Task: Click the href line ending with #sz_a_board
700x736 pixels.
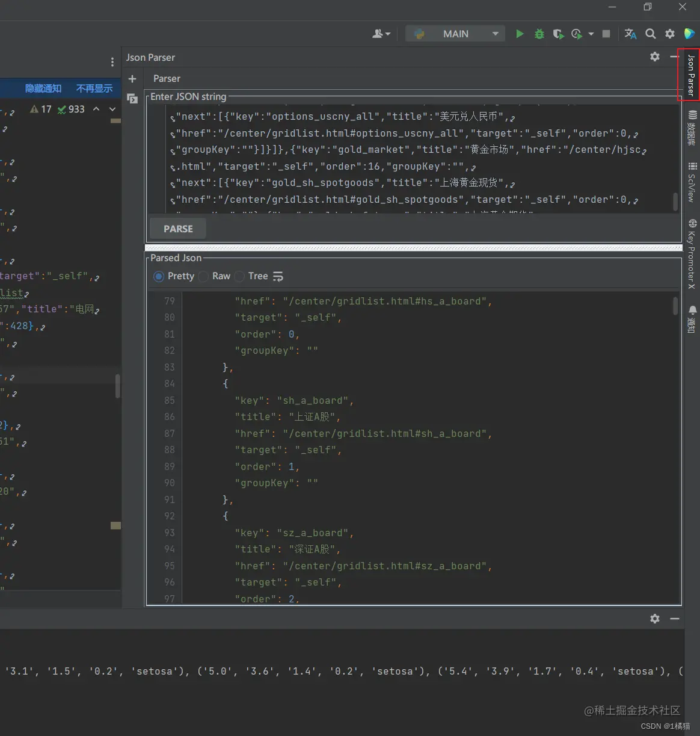Action: 363,566
